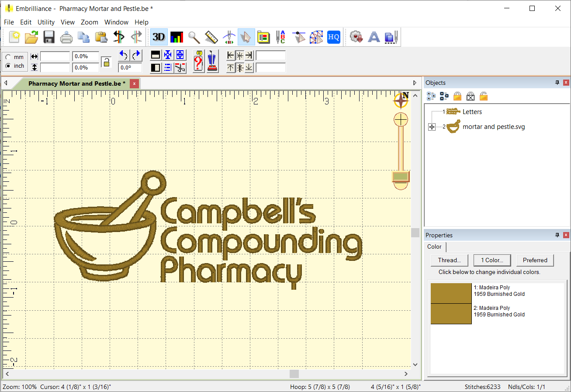Select the create lettering 'A' tool

click(374, 37)
